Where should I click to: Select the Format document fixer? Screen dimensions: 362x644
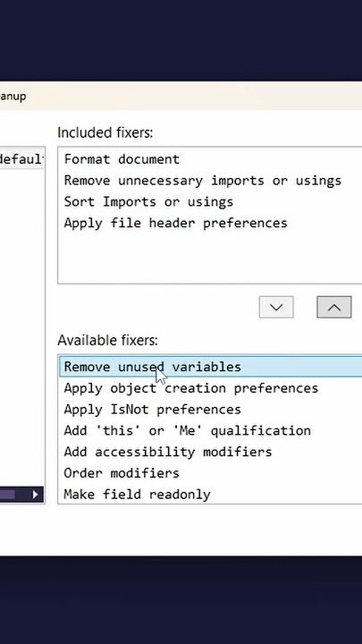[x=122, y=159]
